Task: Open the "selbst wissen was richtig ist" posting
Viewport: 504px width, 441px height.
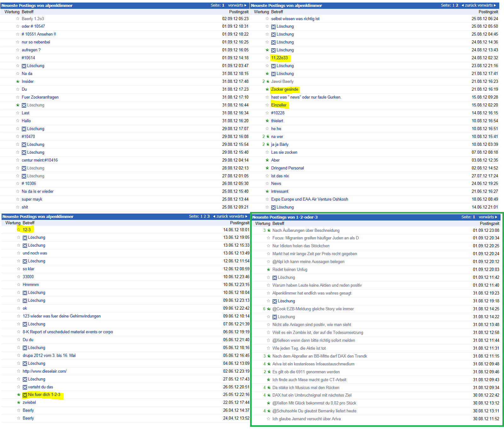Action: [x=295, y=19]
